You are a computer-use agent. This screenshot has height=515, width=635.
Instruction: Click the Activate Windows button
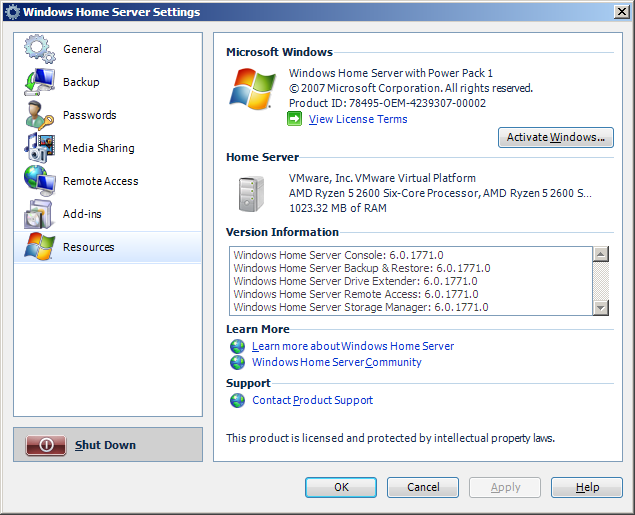[x=556, y=137]
